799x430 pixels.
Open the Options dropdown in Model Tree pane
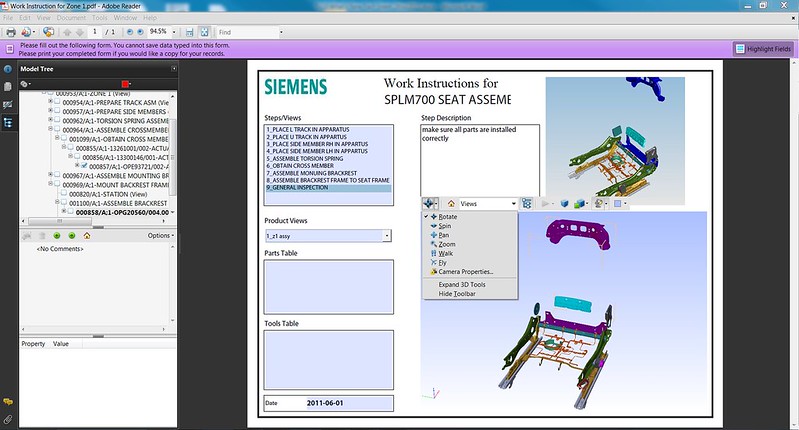[x=161, y=235]
